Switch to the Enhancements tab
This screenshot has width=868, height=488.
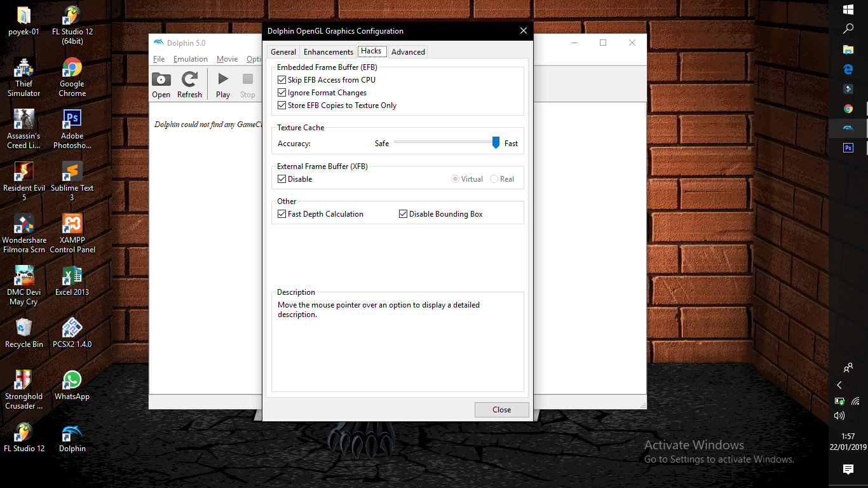point(328,52)
